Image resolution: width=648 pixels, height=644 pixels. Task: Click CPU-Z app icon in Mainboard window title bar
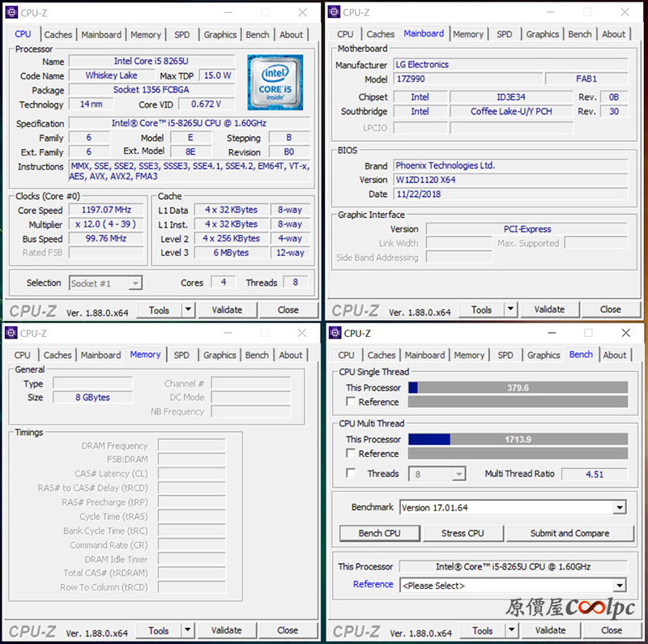point(334,12)
